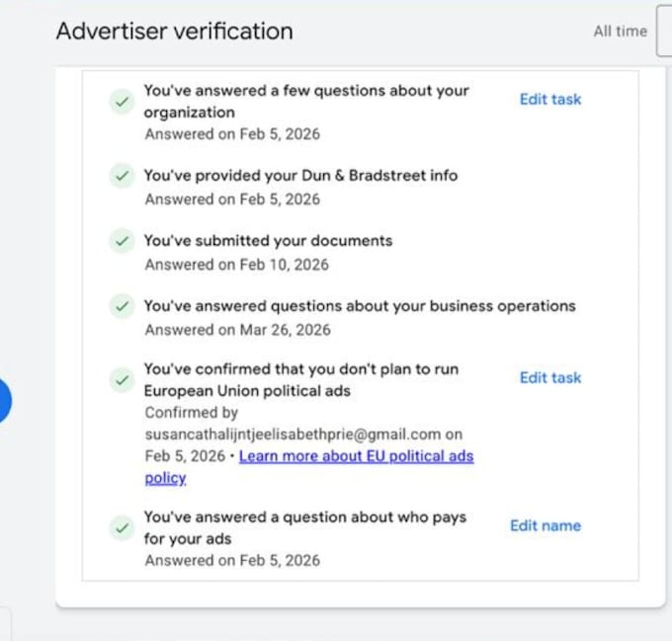
Task: Select text 'Answered on Mar 26, 2026'
Action: click(238, 330)
